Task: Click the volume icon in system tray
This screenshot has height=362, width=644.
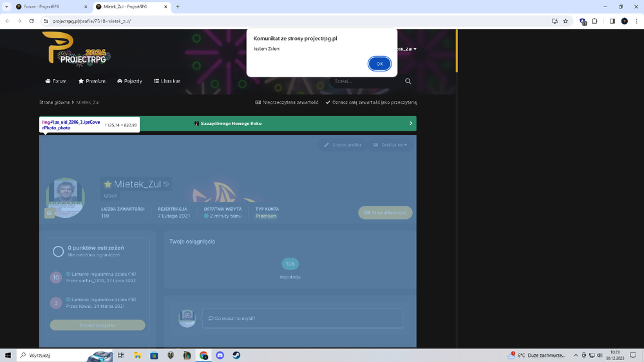Action: [599, 356]
